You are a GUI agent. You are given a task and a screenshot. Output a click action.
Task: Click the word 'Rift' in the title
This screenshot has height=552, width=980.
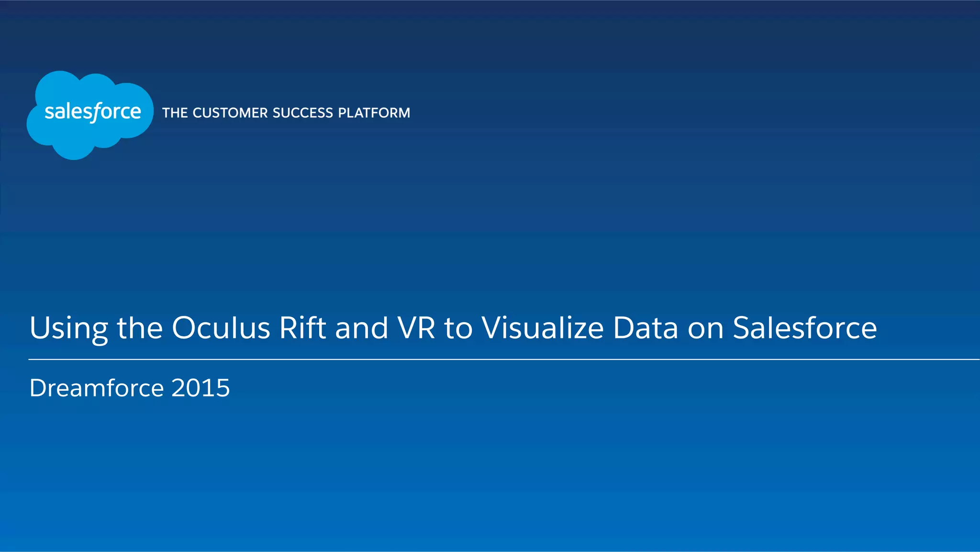point(302,328)
